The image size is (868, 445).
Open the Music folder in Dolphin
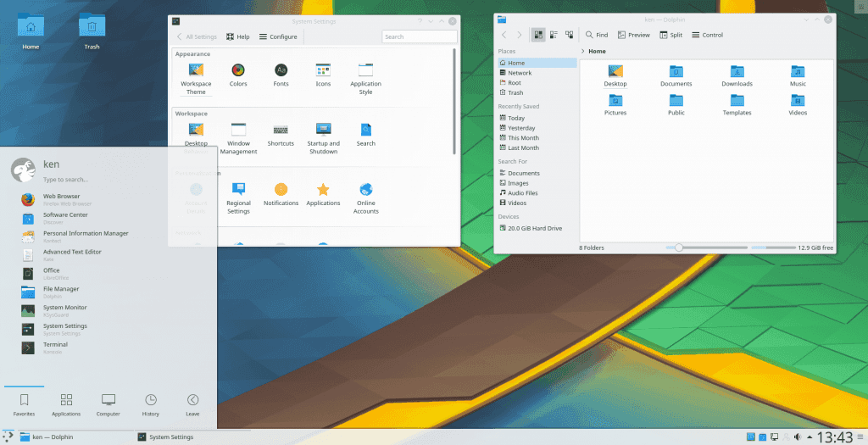point(798,75)
